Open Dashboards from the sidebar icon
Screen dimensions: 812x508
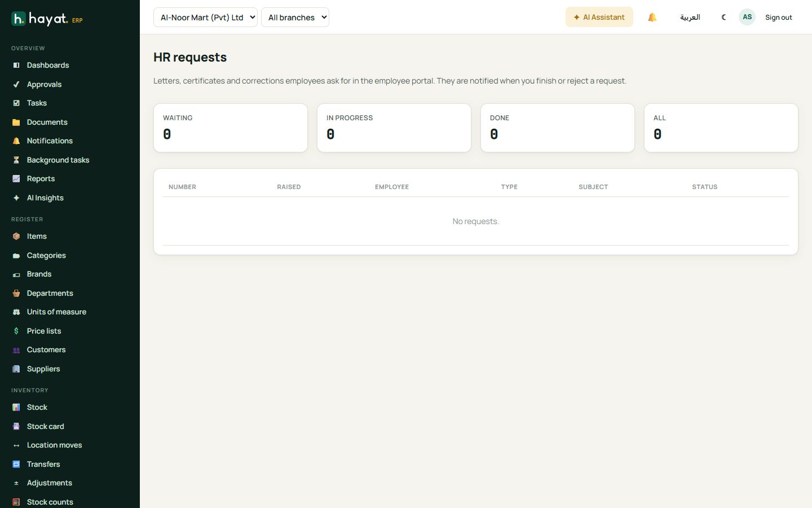click(16, 65)
